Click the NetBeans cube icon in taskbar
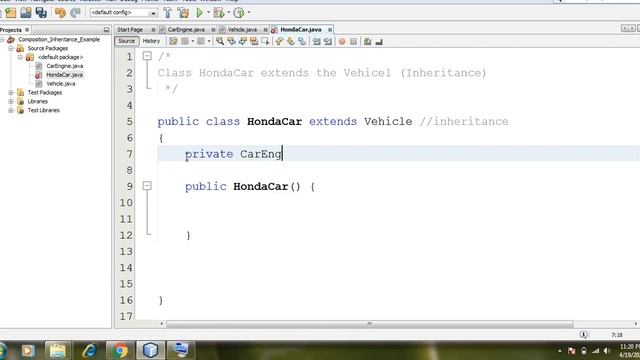640x360 pixels. 150,351
